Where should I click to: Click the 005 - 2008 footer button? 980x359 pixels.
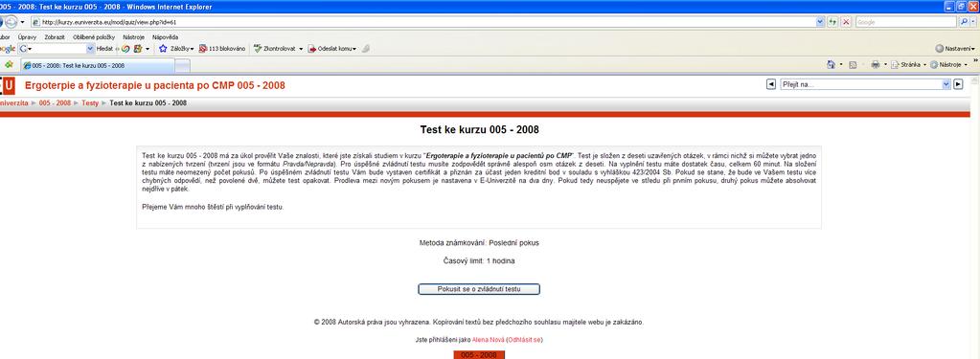(479, 355)
